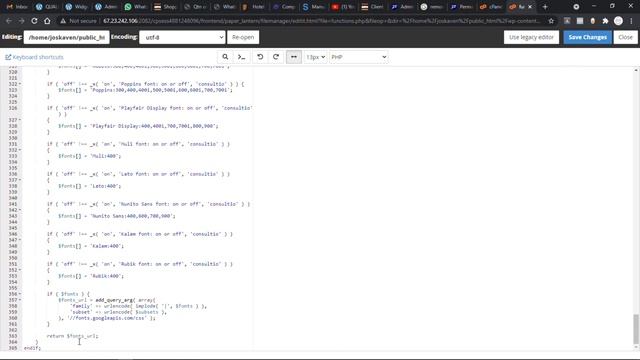Switch to the Shop tab
The width and height of the screenshot is (640, 360).
tap(165, 7)
